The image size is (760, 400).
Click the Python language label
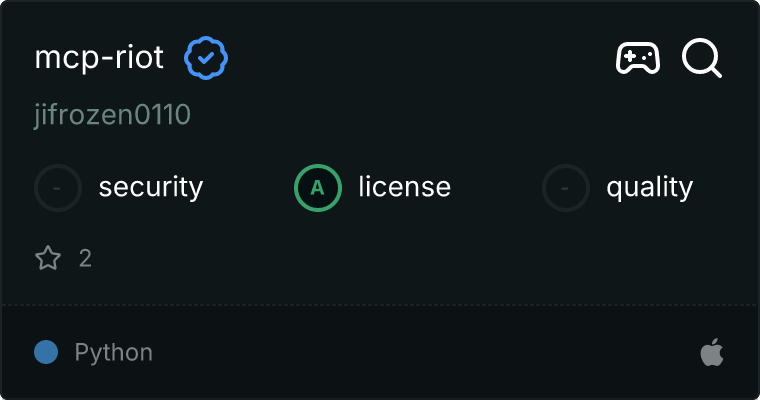coord(114,352)
